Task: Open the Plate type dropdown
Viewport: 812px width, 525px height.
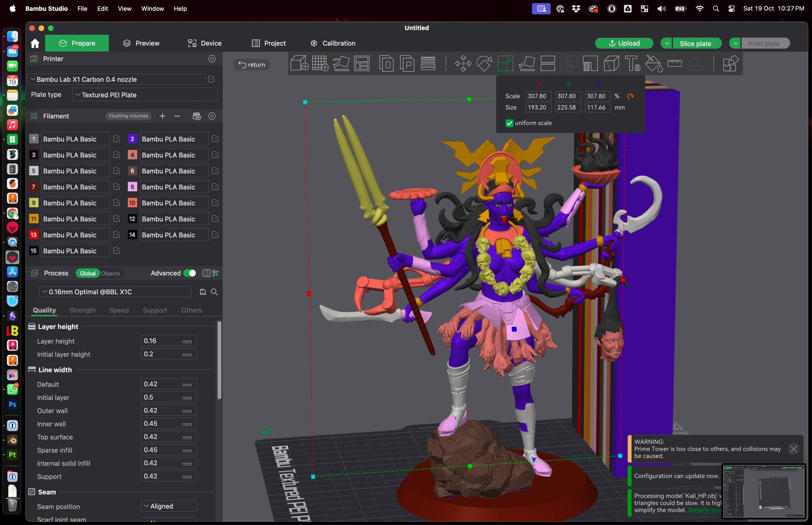Action: [145, 95]
